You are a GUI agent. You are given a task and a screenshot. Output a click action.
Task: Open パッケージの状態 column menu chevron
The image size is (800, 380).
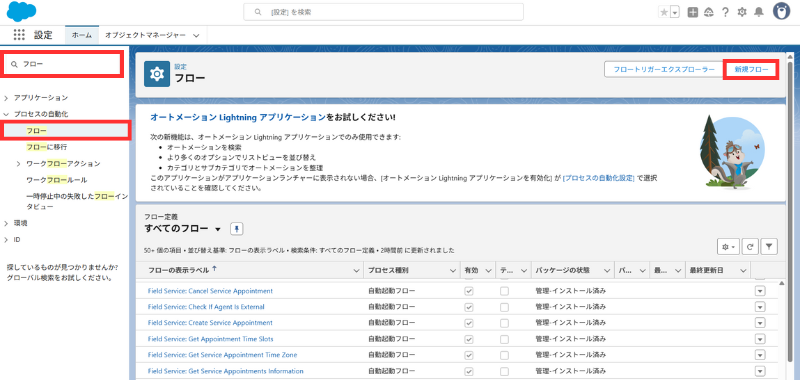point(607,270)
